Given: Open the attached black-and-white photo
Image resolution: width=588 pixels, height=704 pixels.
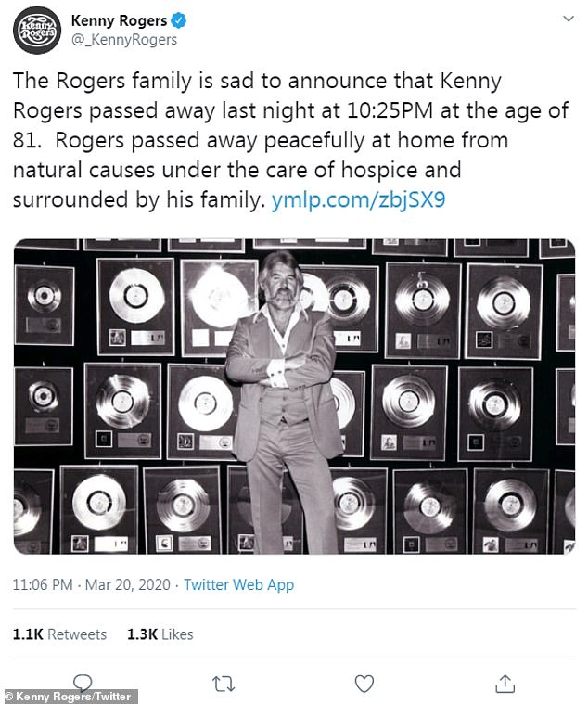Looking at the screenshot, I should click(x=294, y=396).
